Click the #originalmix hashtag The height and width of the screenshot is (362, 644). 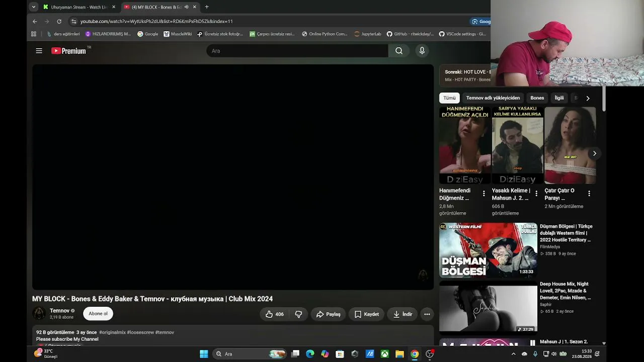[112, 332]
